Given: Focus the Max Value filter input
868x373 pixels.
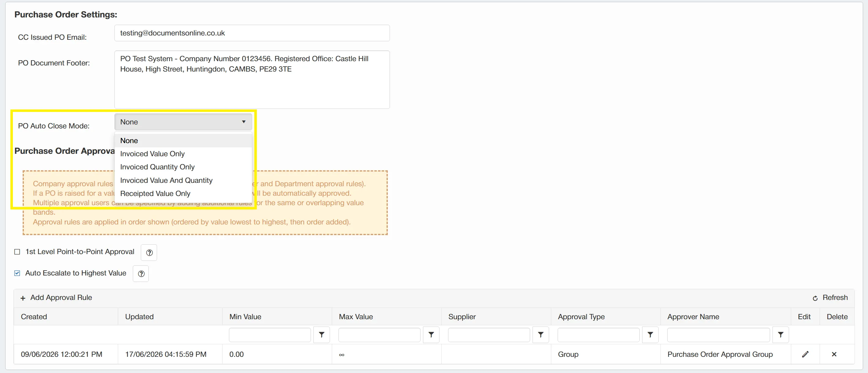Looking at the screenshot, I should pyautogui.click(x=380, y=335).
